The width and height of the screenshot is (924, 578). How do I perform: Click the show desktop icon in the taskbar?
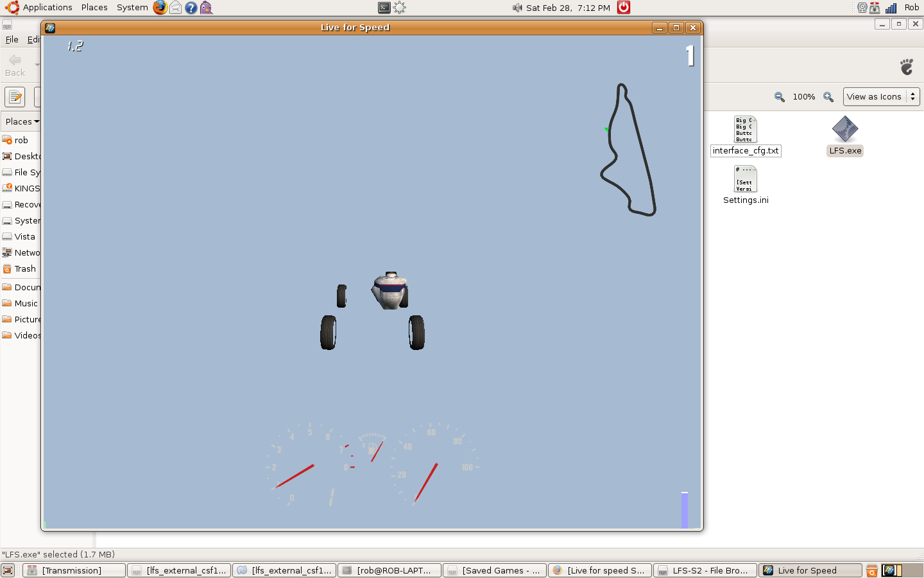coord(8,570)
